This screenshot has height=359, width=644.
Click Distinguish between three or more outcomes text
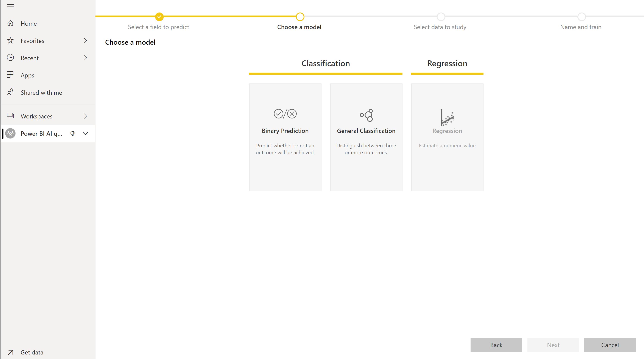[x=366, y=149]
